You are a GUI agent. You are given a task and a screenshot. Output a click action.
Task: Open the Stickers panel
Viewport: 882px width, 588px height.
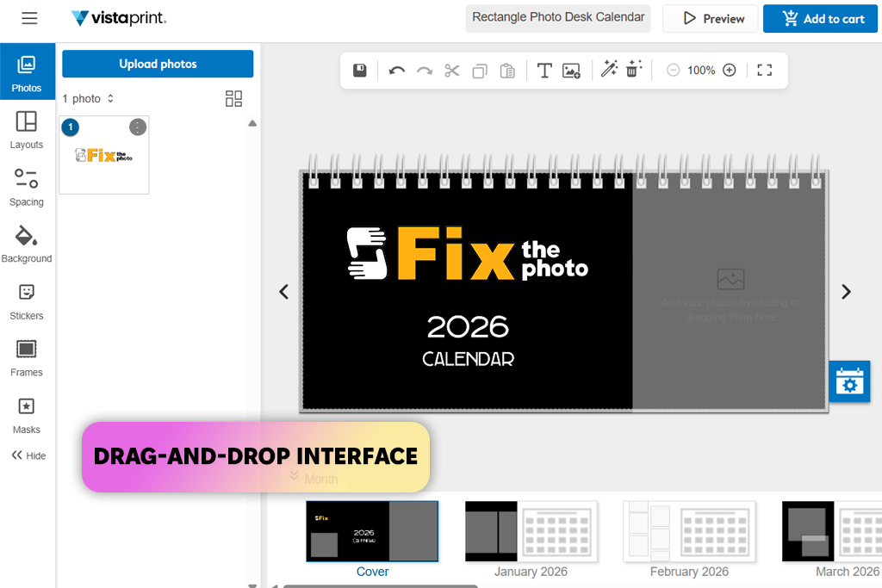(x=27, y=301)
